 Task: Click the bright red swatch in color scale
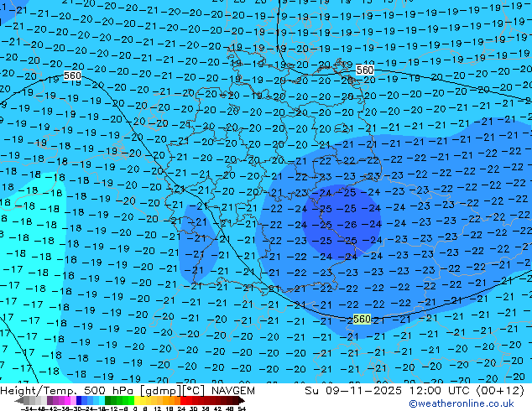coord(183,400)
